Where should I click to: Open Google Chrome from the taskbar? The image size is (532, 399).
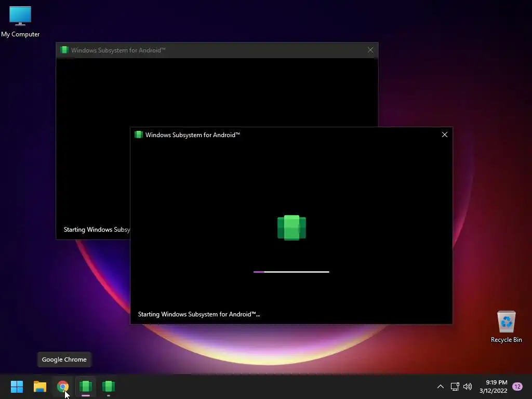(x=63, y=387)
